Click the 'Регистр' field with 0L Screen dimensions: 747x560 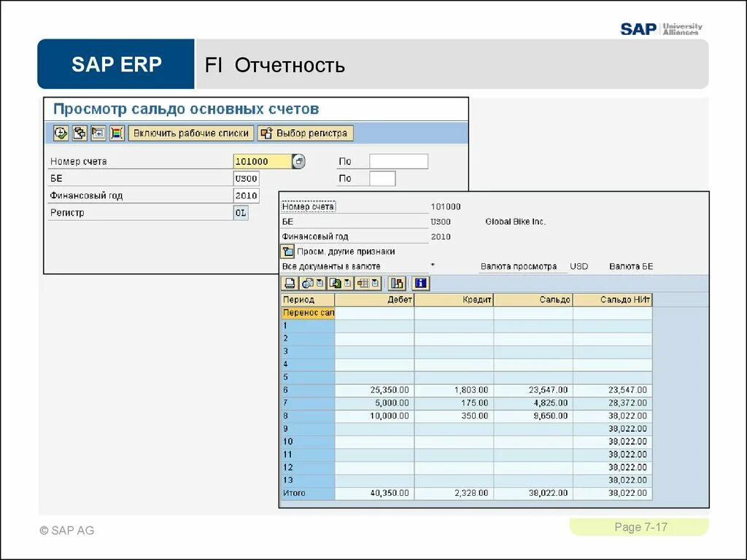(x=241, y=213)
